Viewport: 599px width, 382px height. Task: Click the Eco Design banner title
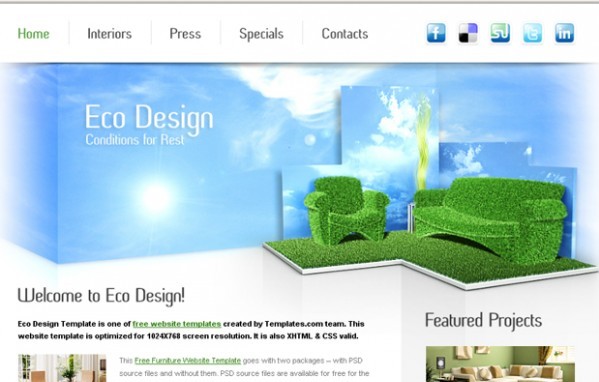149,118
